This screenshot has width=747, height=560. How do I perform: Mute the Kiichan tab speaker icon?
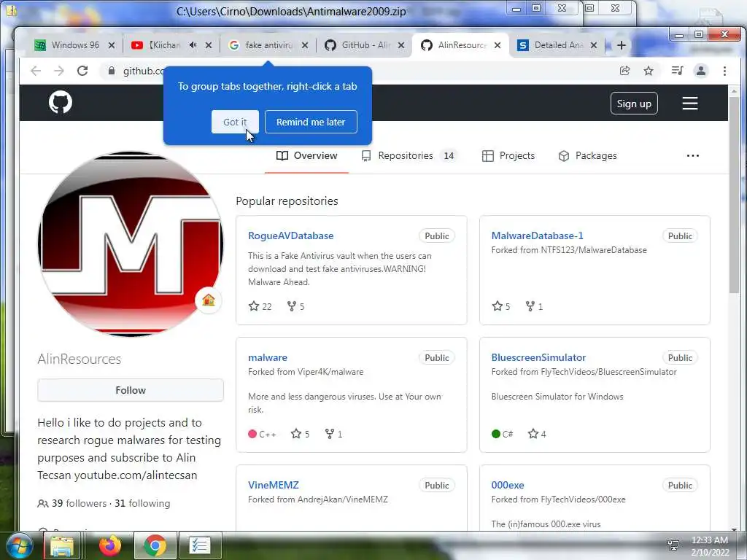click(x=193, y=44)
